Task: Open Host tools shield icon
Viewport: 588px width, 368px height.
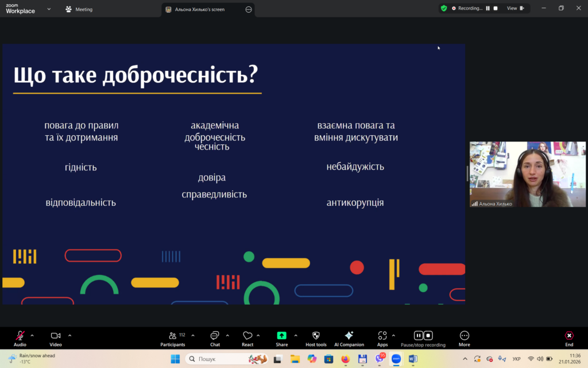Action: (316, 336)
